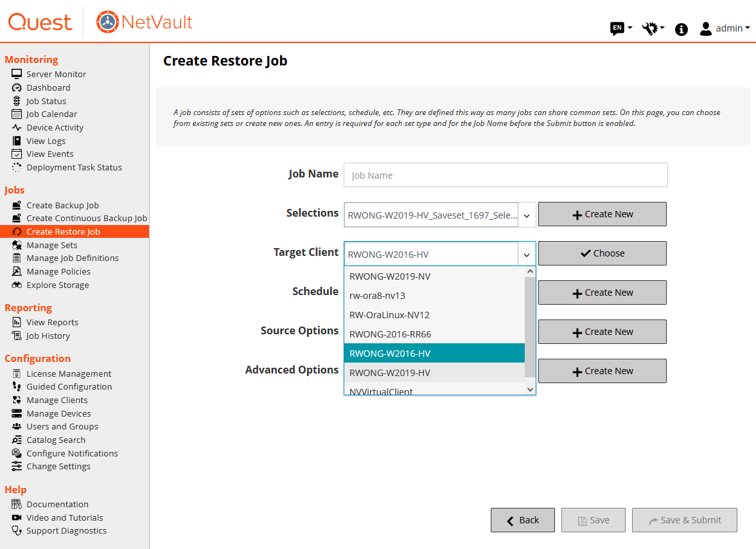Image resolution: width=756 pixels, height=549 pixels.
Task: Open the Job Calendar icon
Action: coord(17,114)
